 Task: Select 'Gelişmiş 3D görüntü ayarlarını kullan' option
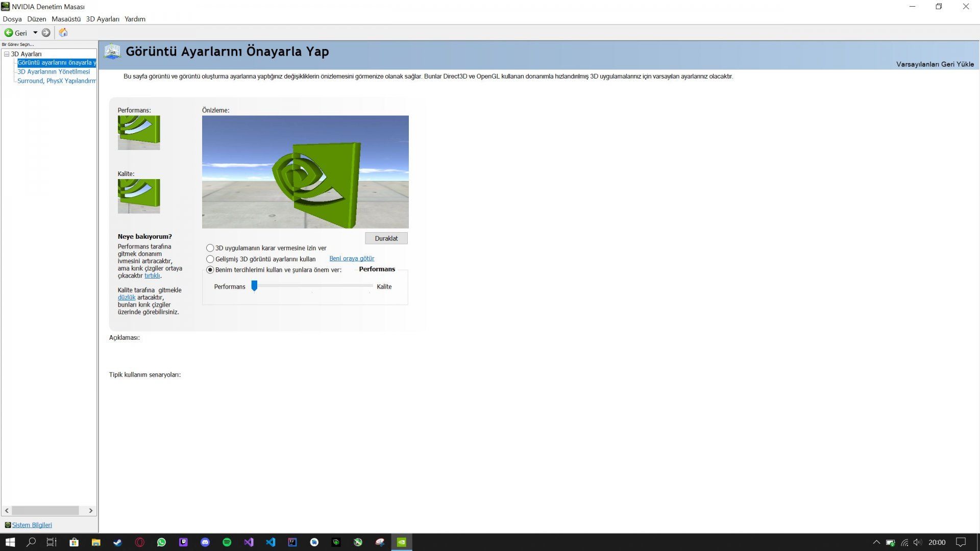(x=210, y=259)
